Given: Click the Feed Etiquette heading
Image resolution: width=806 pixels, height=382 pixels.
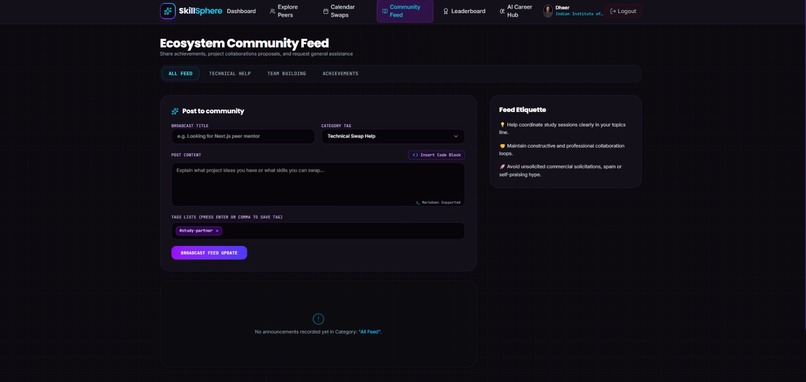Looking at the screenshot, I should tap(522, 110).
